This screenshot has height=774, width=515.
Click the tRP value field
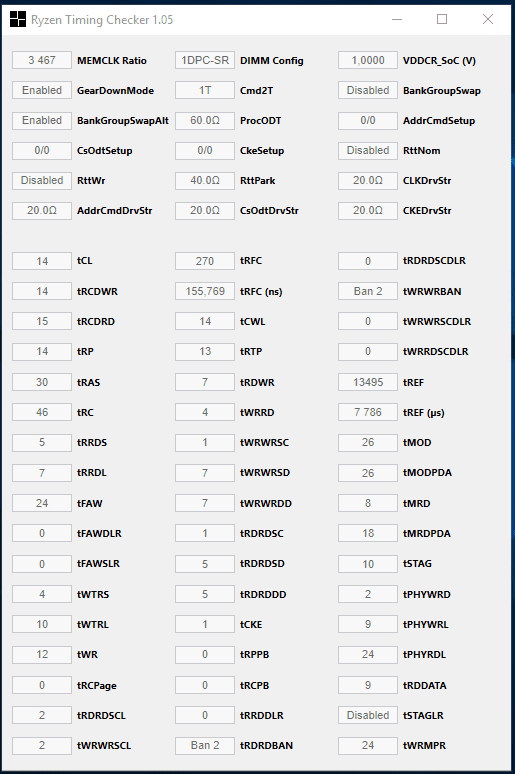[x=42, y=351]
